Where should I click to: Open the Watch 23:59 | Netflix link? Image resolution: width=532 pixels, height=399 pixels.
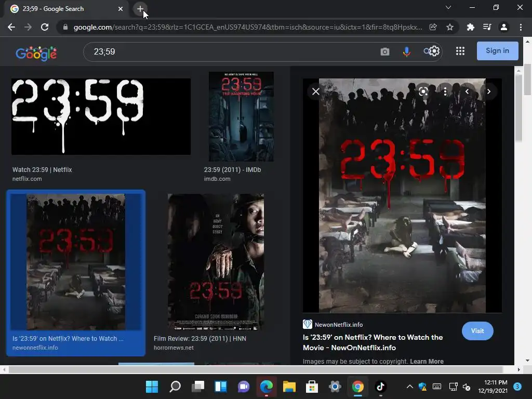point(42,170)
